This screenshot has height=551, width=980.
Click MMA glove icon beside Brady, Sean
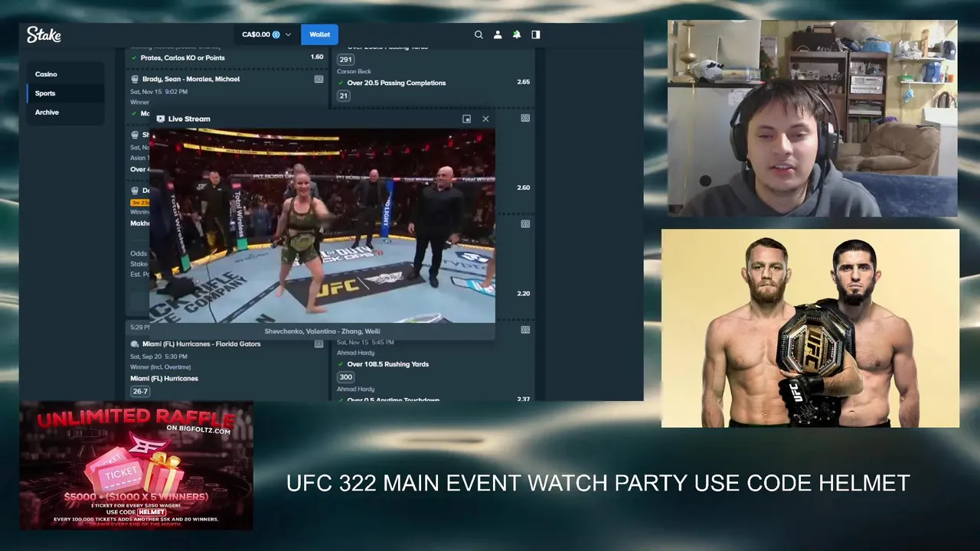tap(135, 79)
